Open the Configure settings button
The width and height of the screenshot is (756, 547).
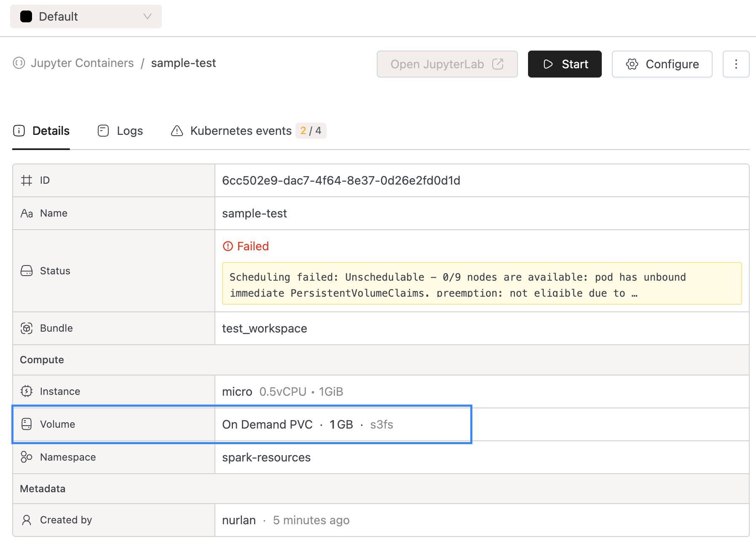tap(662, 64)
